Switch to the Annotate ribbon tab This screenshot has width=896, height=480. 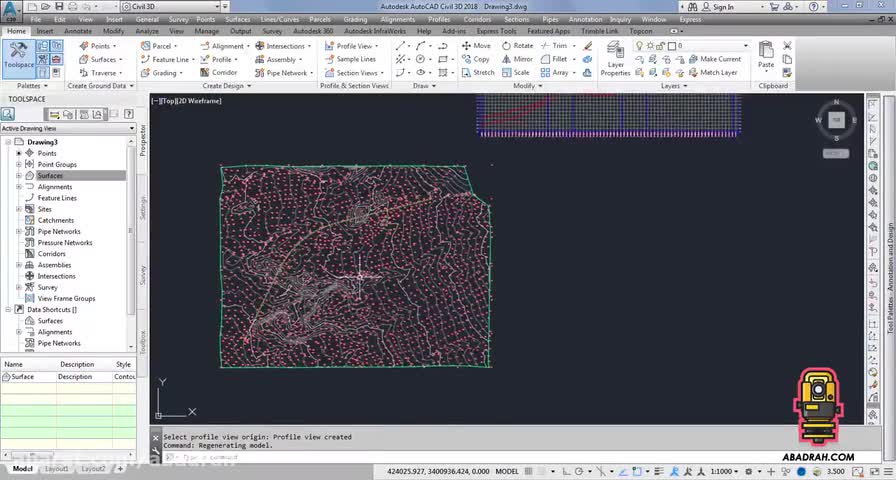pyautogui.click(x=77, y=31)
